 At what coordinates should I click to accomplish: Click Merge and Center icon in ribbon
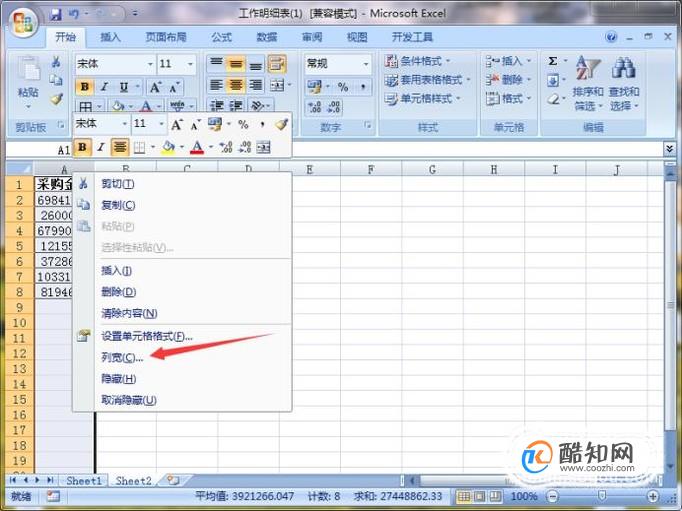coord(277,85)
